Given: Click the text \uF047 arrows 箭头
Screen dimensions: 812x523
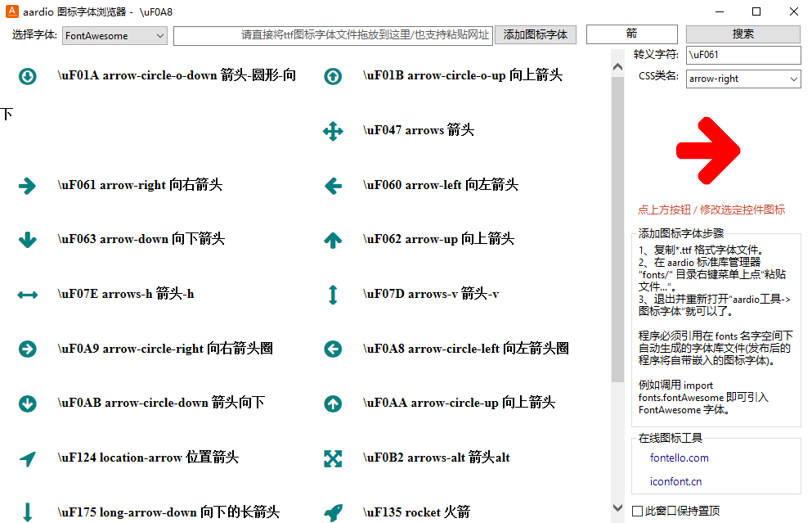Looking at the screenshot, I should pyautogui.click(x=419, y=130).
